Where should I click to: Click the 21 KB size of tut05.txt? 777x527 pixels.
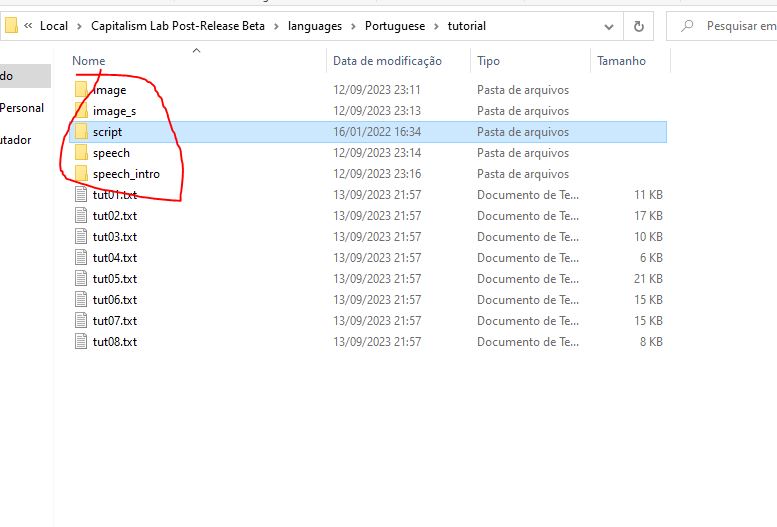coord(648,279)
